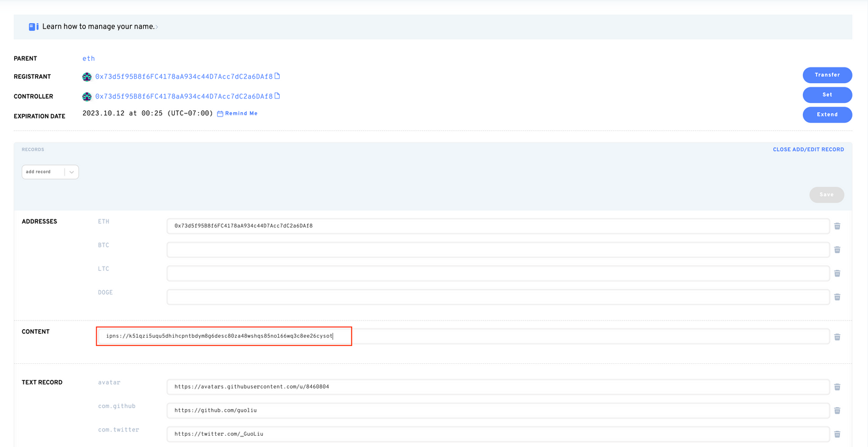The image size is (868, 447).
Task: Close the add/edit record panel
Action: (x=808, y=149)
